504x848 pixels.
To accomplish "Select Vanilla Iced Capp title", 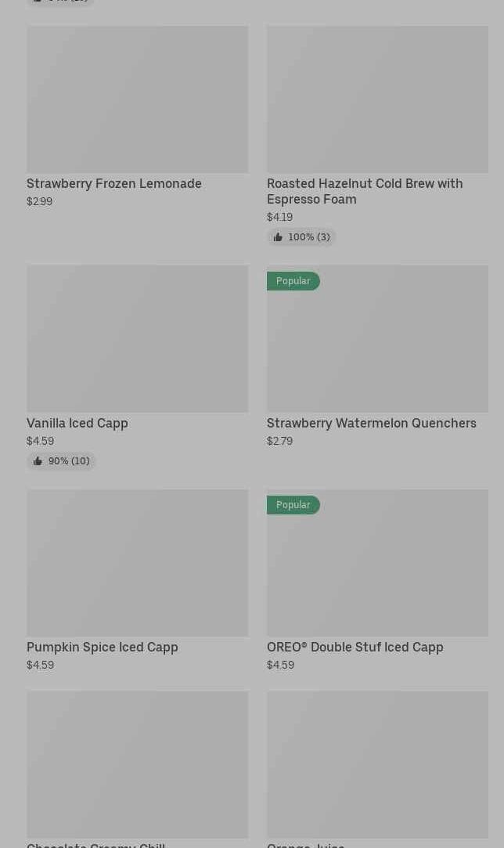I will click(x=77, y=423).
